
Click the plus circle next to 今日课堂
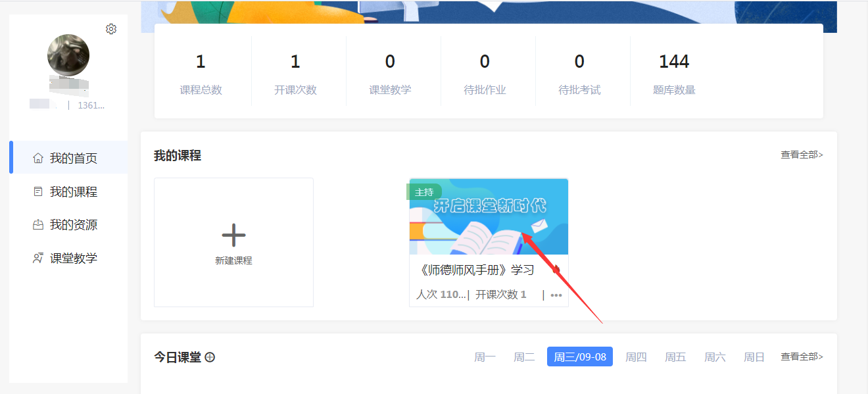[210, 357]
